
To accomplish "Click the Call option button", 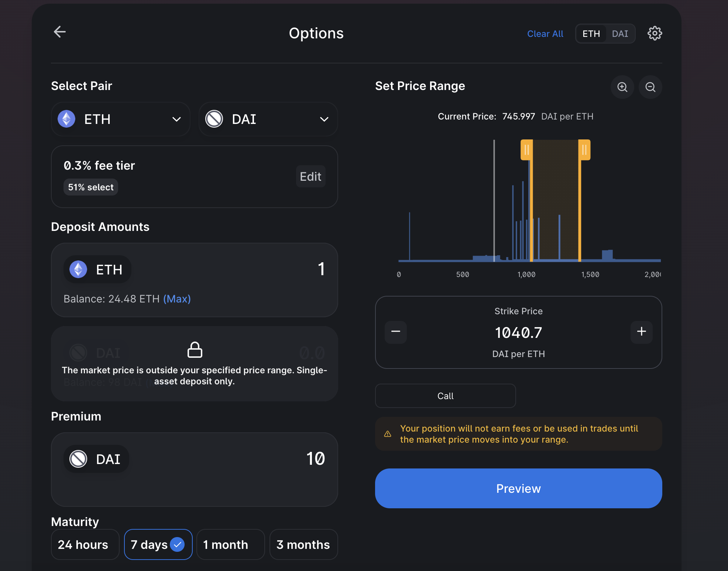I will click(x=445, y=396).
